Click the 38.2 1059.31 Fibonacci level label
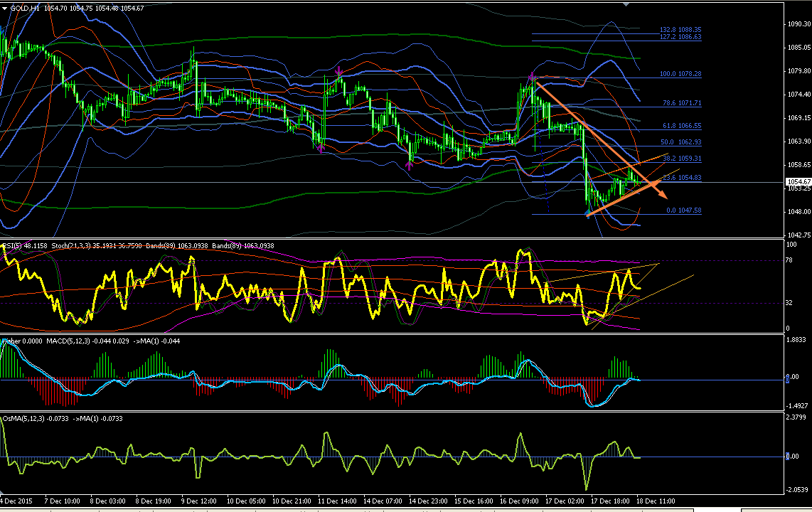812x512 pixels. click(x=682, y=159)
